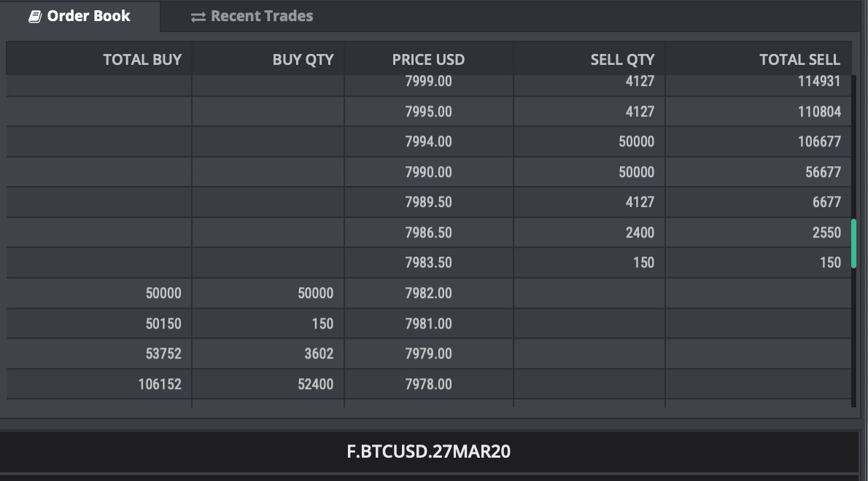Select the 7983.50 best ask price
This screenshot has width=868, height=481.
click(428, 262)
